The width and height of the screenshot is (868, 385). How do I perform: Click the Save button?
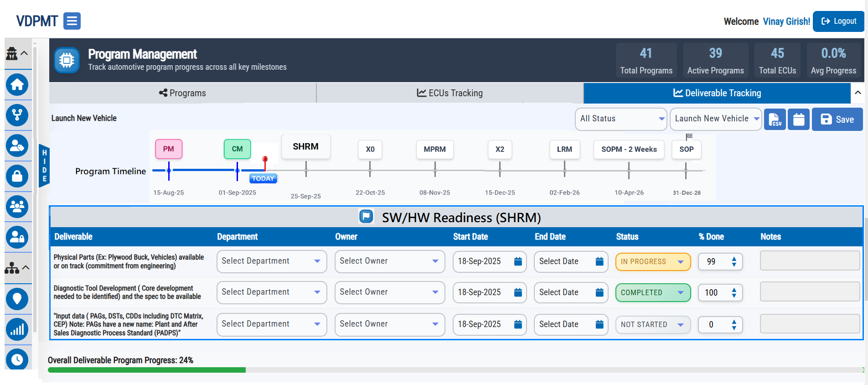coord(837,120)
